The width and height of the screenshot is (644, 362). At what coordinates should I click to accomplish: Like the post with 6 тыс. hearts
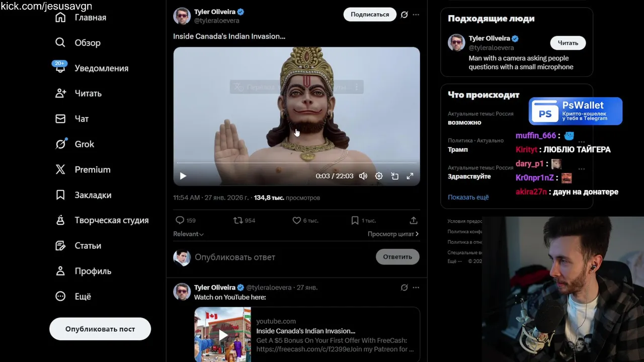pyautogui.click(x=296, y=220)
